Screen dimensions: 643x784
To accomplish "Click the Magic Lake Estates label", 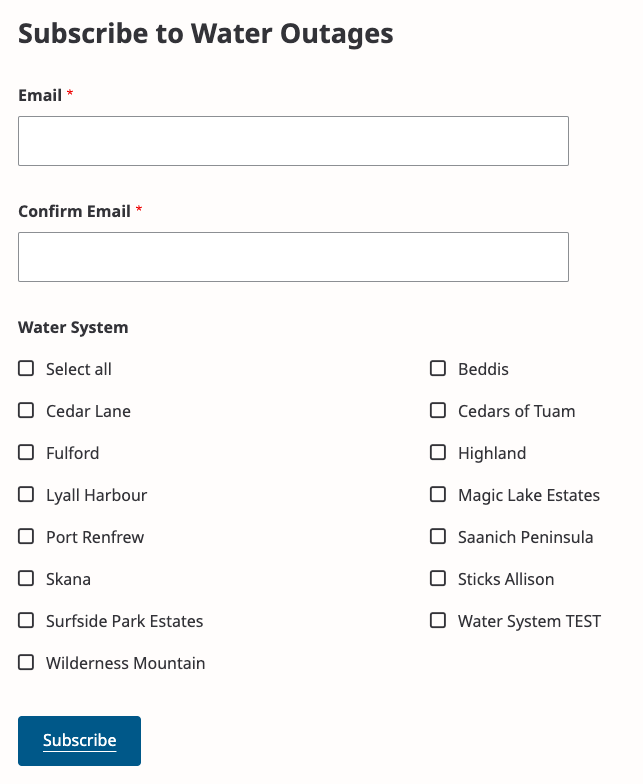I will 528,495.
